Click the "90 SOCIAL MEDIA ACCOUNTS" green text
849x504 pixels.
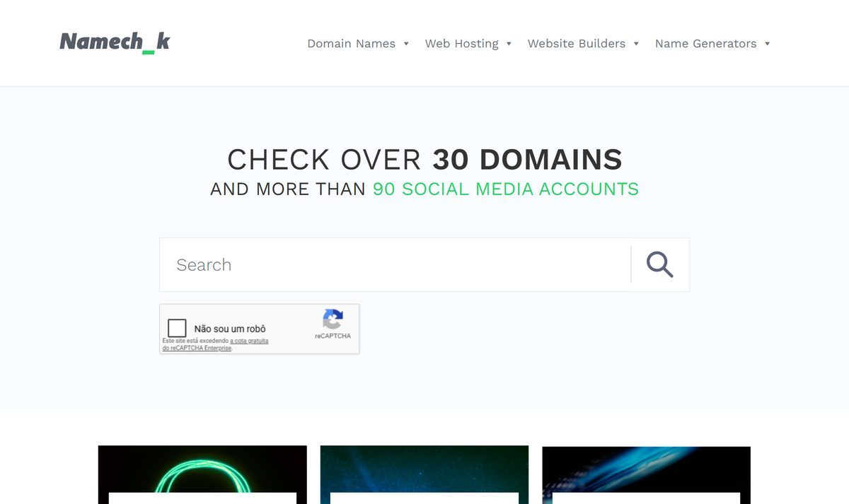[506, 189]
